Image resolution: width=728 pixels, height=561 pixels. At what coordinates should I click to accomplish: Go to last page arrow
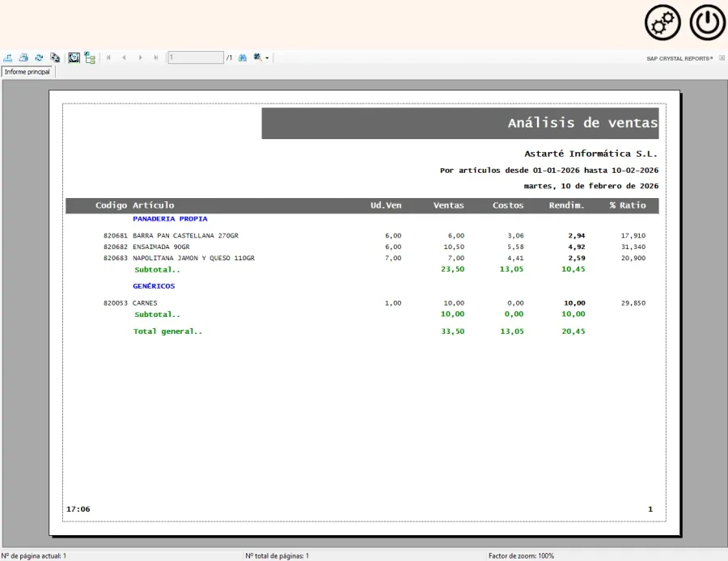click(x=156, y=57)
